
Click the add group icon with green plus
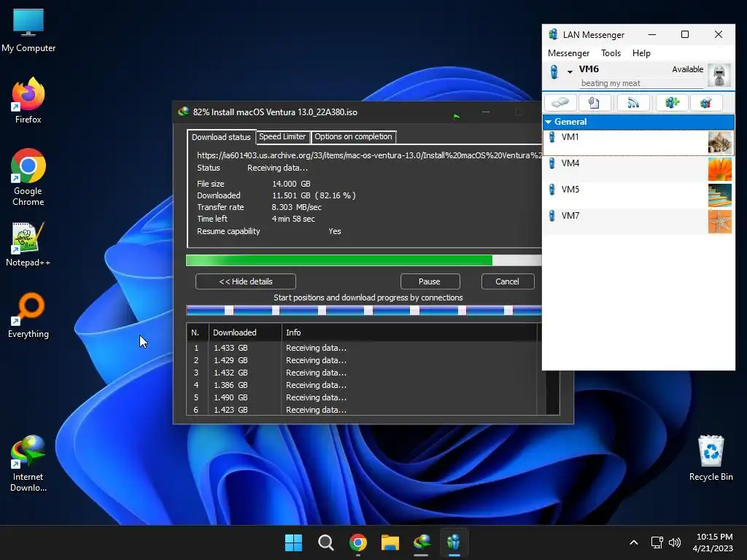pyautogui.click(x=672, y=103)
